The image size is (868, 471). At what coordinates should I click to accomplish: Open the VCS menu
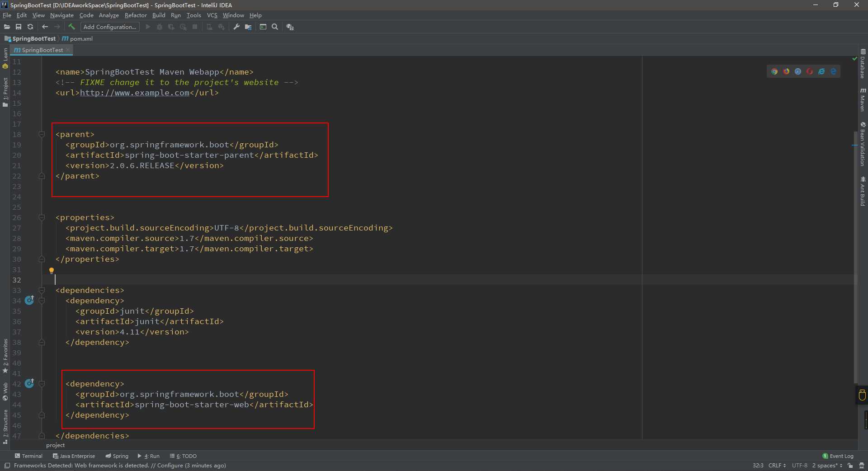(212, 15)
